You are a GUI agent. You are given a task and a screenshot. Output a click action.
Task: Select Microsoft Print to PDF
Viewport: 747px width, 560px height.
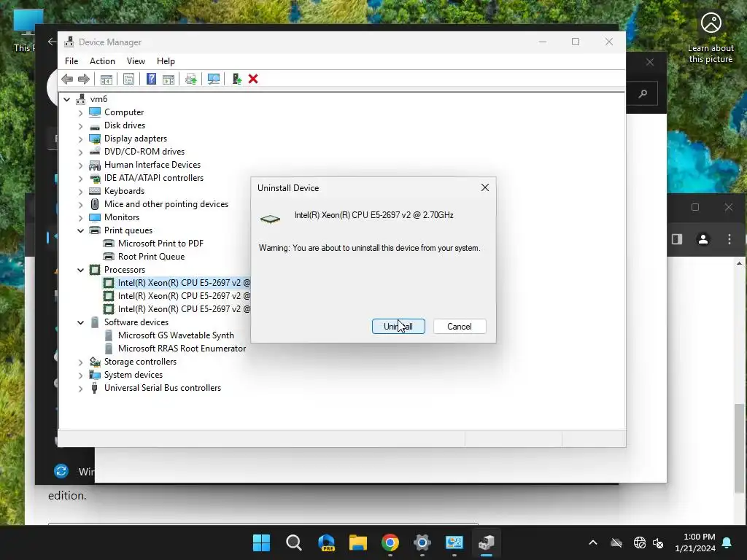[160, 244]
